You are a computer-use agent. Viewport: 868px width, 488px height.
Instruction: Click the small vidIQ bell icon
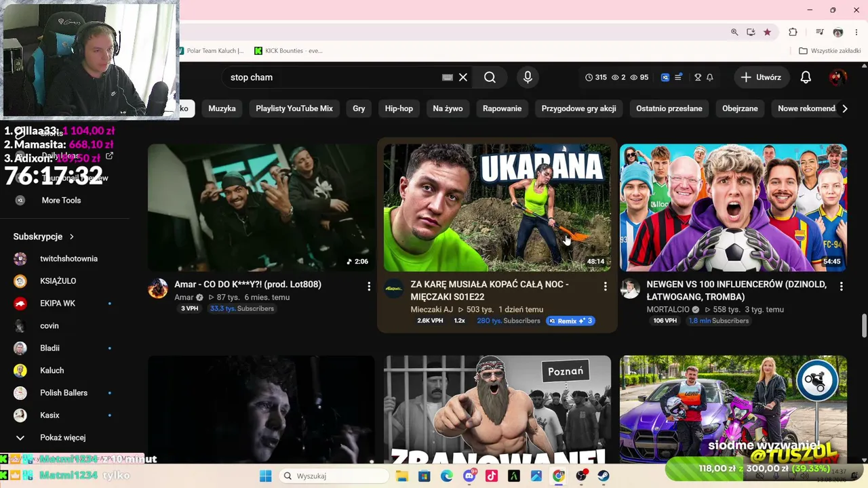710,77
